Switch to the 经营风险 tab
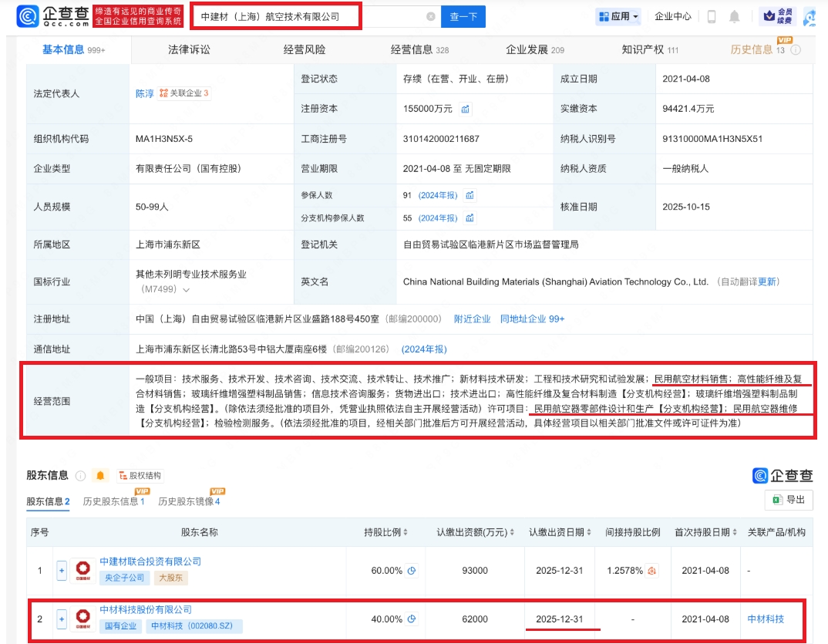The height and width of the screenshot is (644, 828). tap(305, 49)
